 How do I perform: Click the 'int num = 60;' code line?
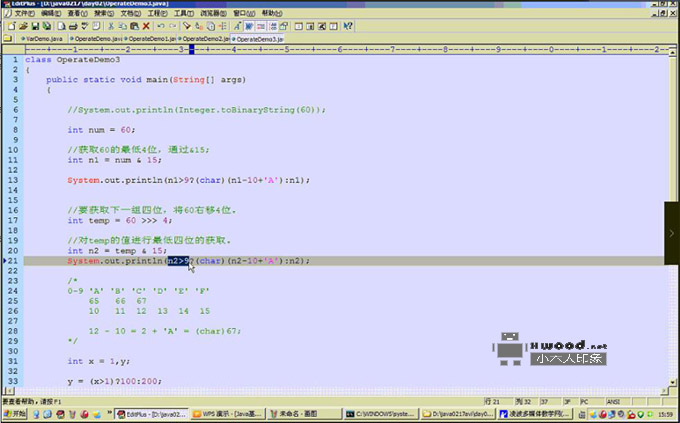101,130
